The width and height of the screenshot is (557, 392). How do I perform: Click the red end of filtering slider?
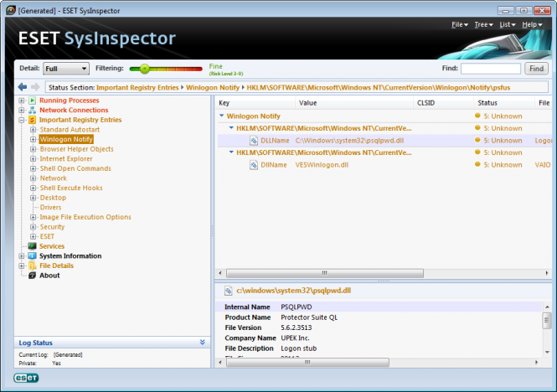point(199,69)
